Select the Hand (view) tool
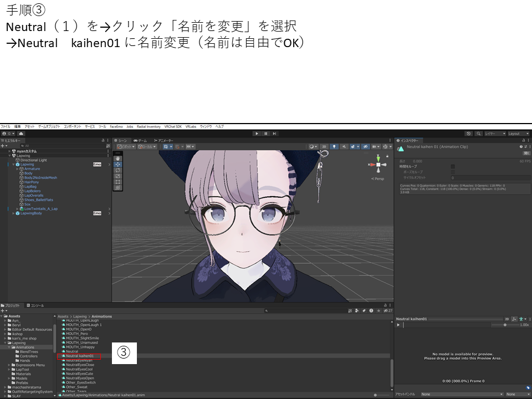This screenshot has height=399, width=532. click(117, 158)
